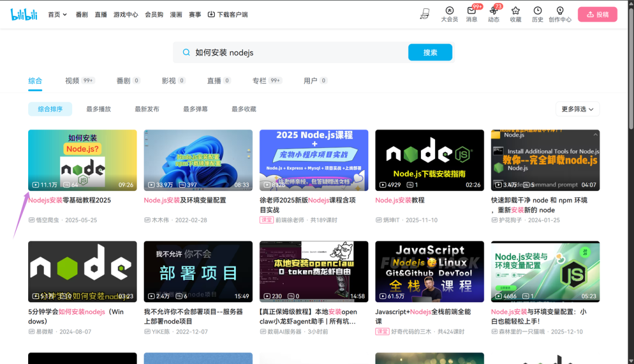
Task: Open the 消息 messages icon
Action: pyautogui.click(x=471, y=11)
